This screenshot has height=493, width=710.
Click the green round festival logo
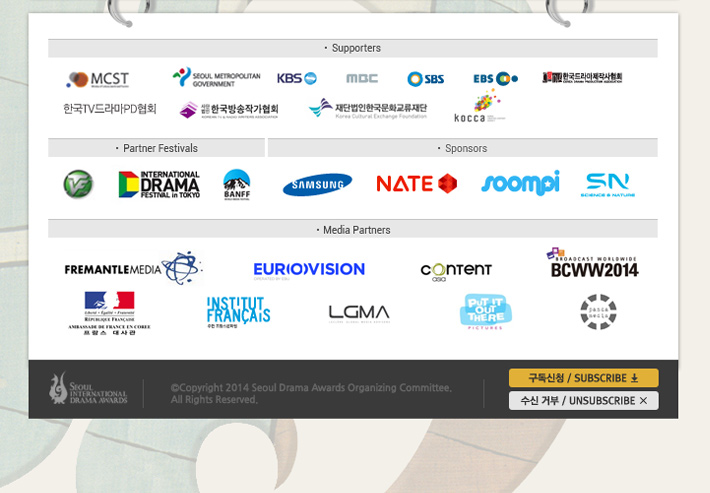tap(78, 184)
